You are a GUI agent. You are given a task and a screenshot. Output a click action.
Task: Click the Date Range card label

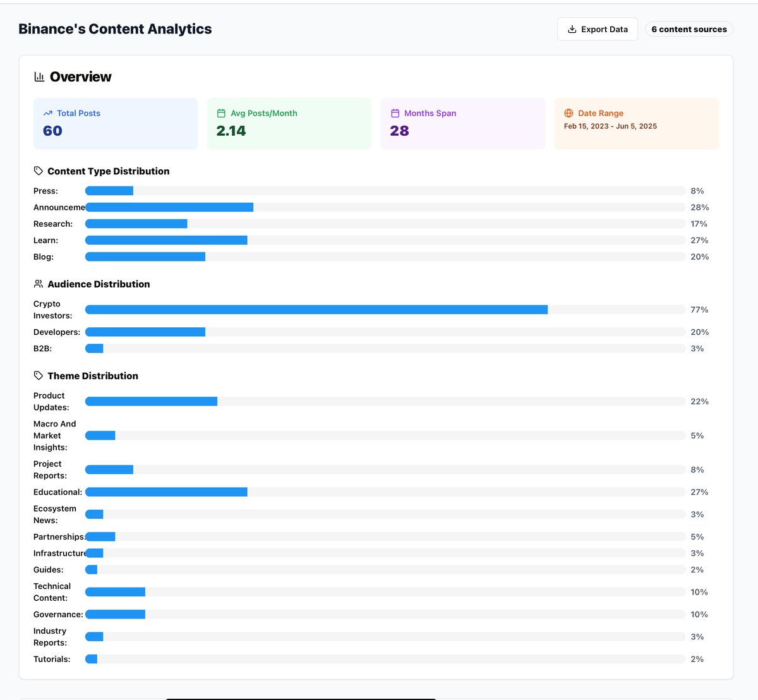coord(601,113)
